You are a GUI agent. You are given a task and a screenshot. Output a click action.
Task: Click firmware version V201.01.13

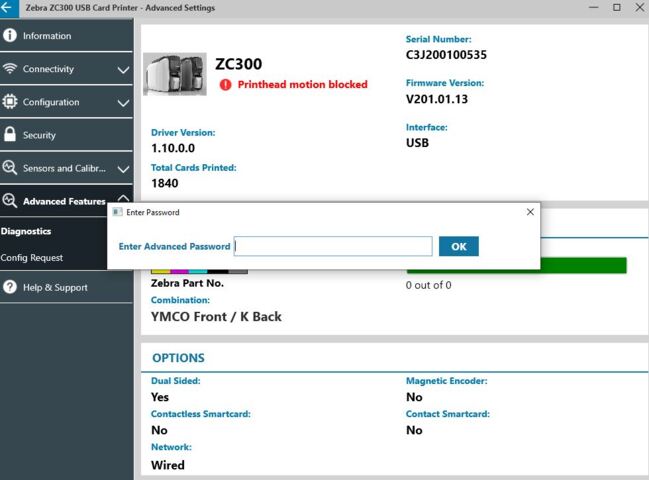pos(437,99)
